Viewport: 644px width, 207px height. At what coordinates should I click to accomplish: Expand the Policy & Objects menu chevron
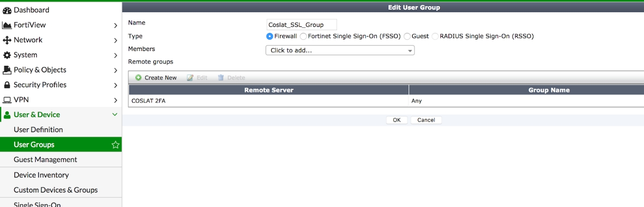116,71
